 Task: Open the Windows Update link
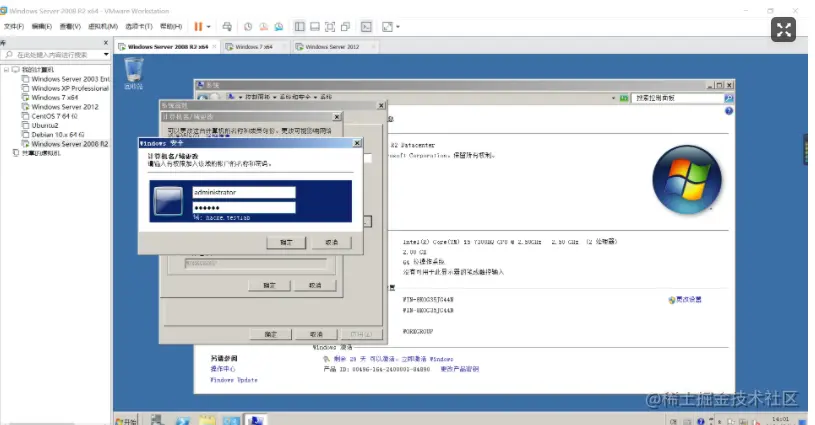pos(233,380)
